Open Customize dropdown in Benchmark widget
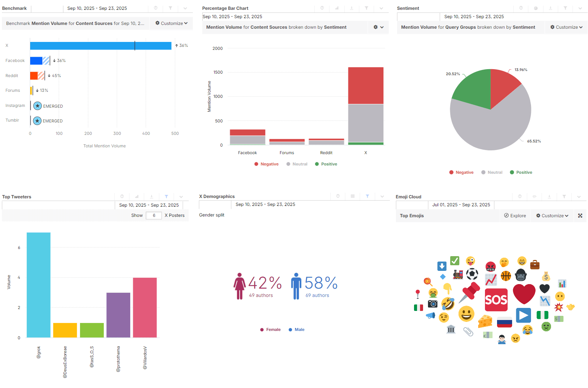 pyautogui.click(x=171, y=23)
